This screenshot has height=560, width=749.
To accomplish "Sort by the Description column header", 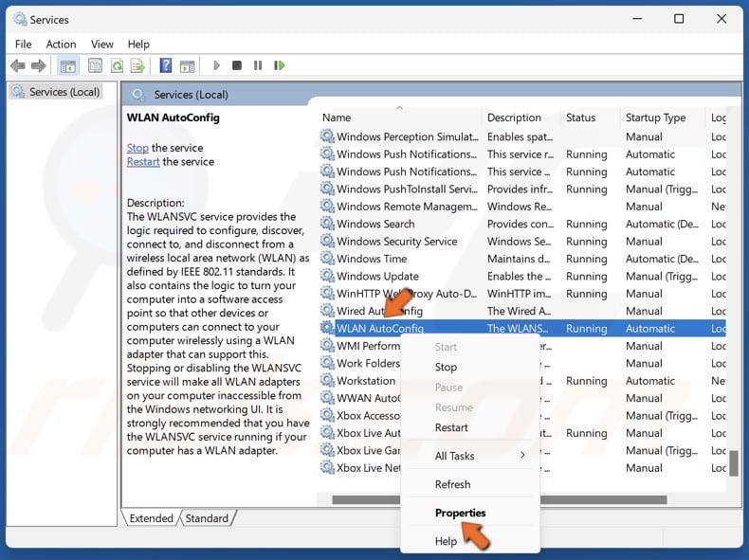I will tap(521, 117).
